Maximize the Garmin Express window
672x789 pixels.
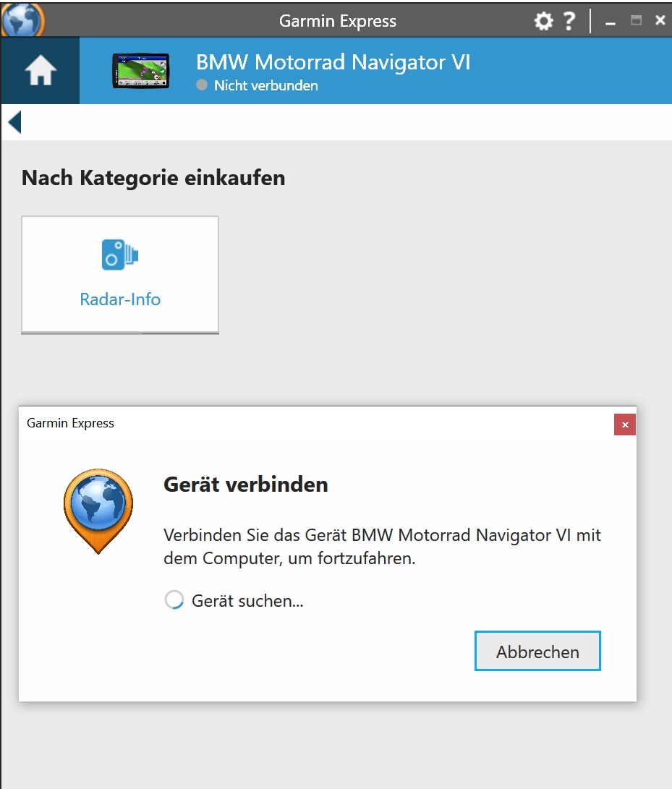coord(636,20)
